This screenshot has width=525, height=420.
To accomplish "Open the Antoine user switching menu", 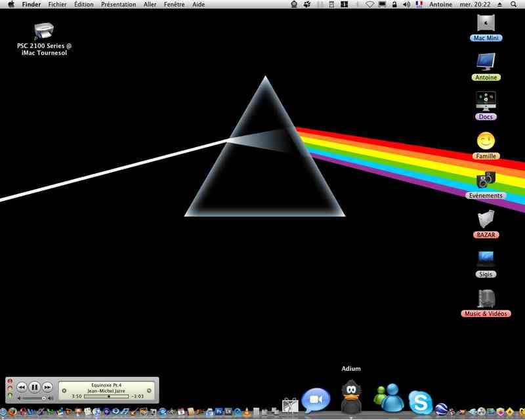I will [x=440, y=5].
